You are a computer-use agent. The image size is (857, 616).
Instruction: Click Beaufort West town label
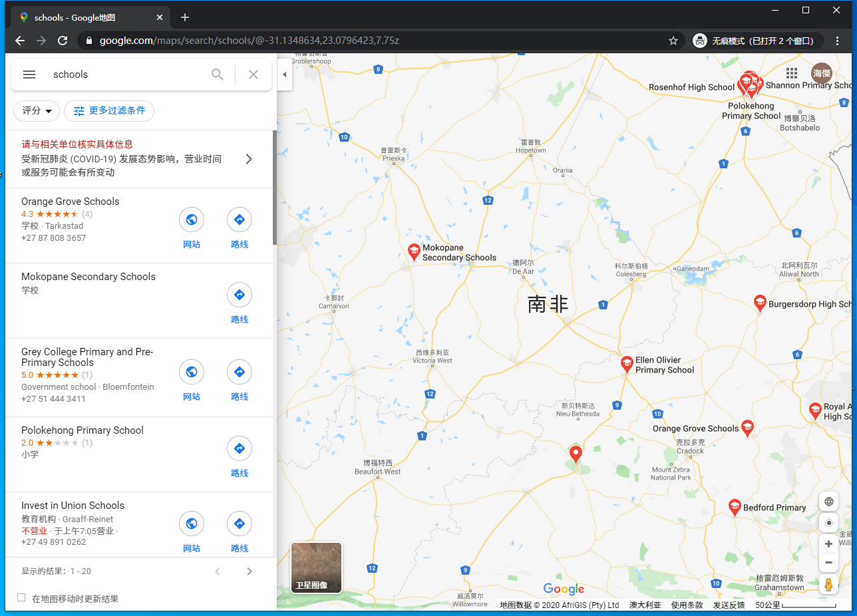[377, 468]
